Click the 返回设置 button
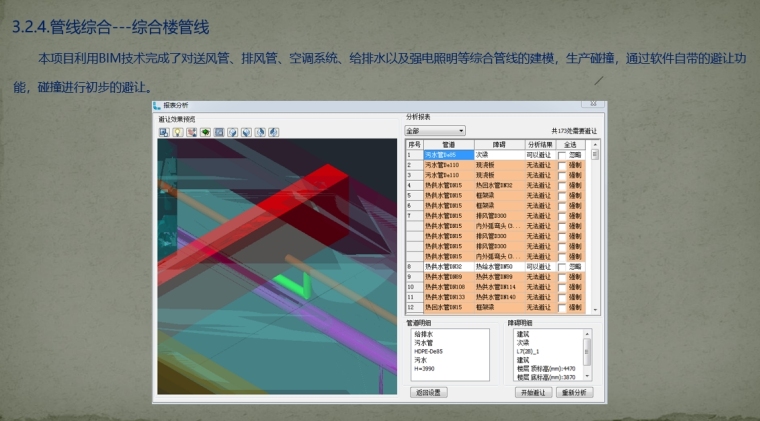 point(428,392)
